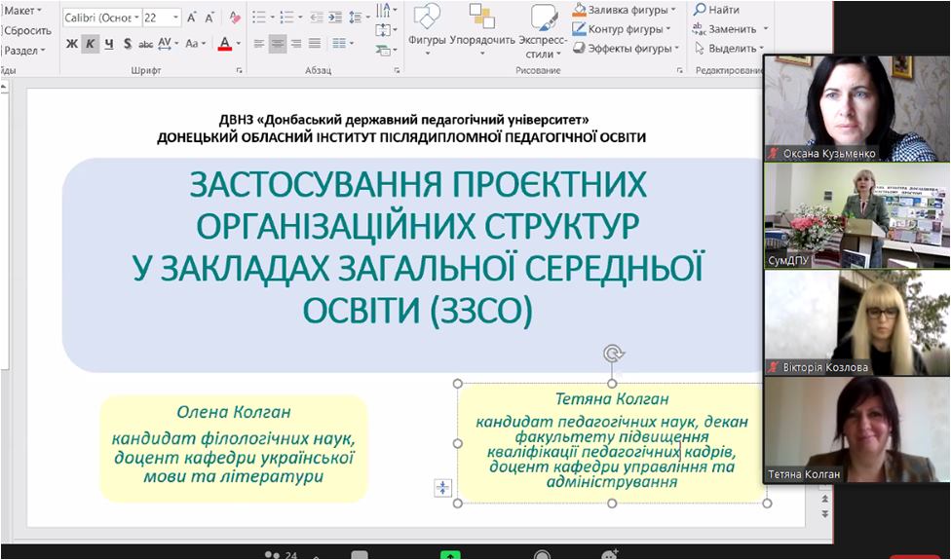Image resolution: width=951 pixels, height=560 pixels.
Task: Click the Упорядочить arrange icon
Action: [x=481, y=18]
